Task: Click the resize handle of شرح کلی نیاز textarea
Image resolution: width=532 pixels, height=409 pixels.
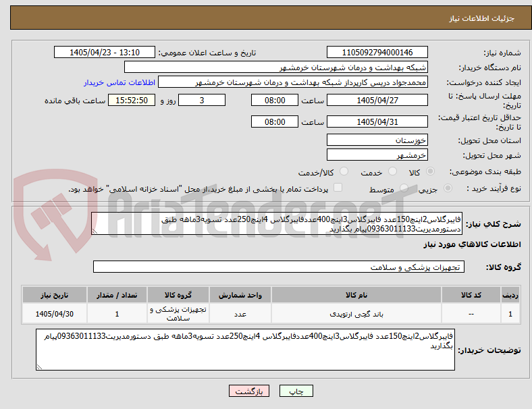Action: (x=95, y=231)
